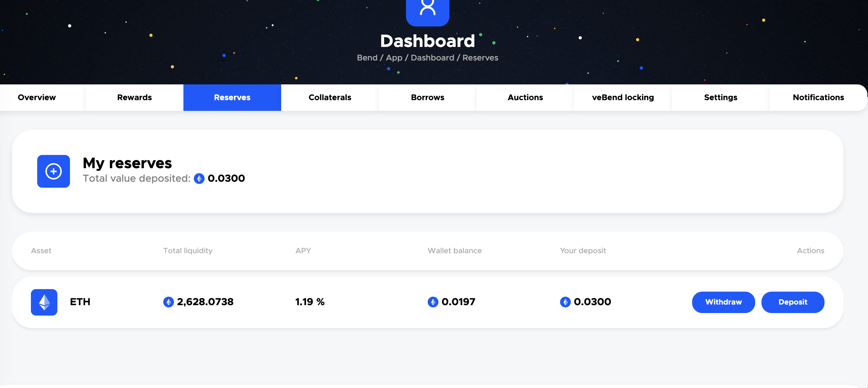Open the Borrows tab

[x=427, y=97]
